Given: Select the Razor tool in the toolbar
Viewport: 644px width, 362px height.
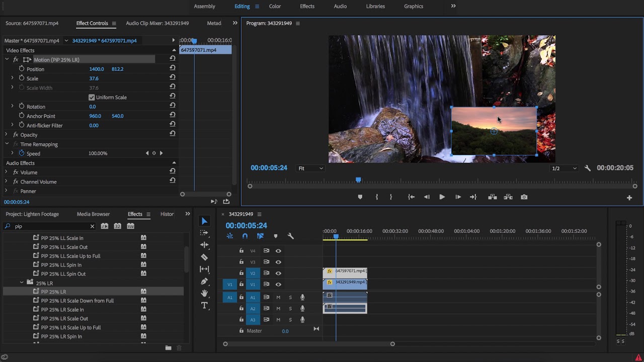Looking at the screenshot, I should coord(204,257).
